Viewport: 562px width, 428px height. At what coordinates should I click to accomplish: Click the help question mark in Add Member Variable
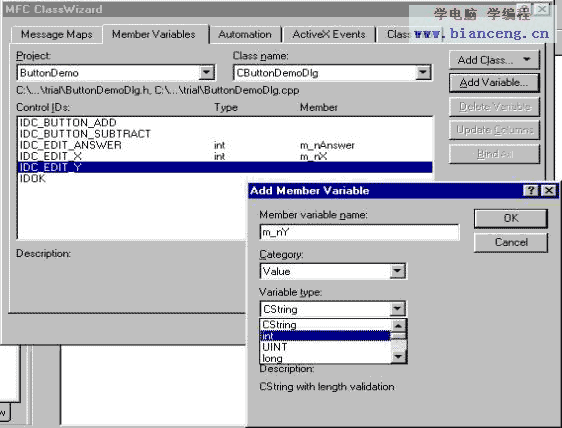(531, 190)
